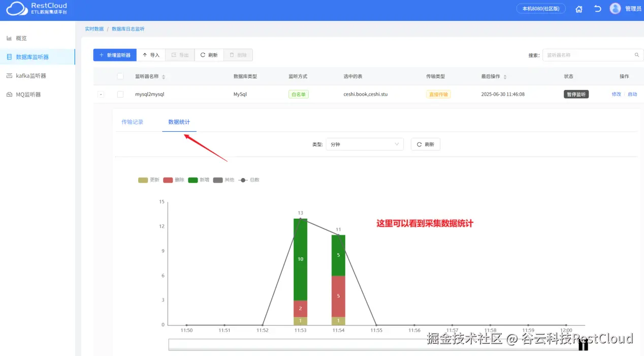The width and height of the screenshot is (644, 356).
Task: Click the 删除 button
Action: tap(238, 55)
